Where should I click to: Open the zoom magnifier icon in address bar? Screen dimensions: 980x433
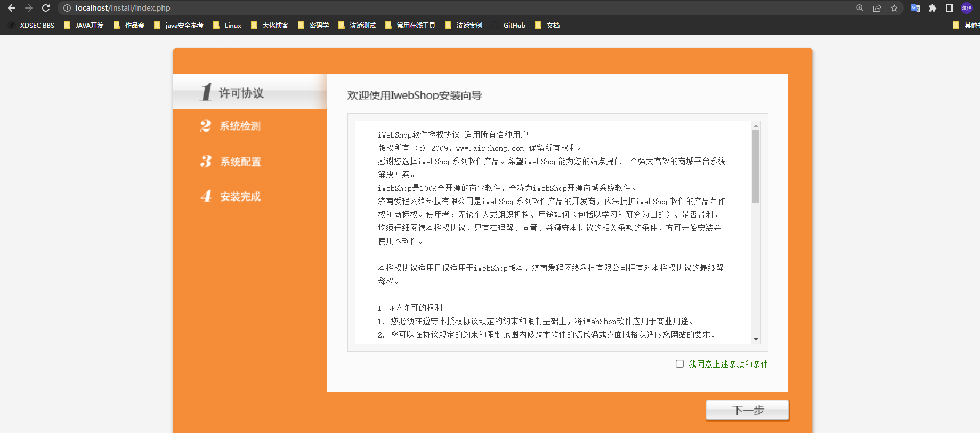coord(860,8)
